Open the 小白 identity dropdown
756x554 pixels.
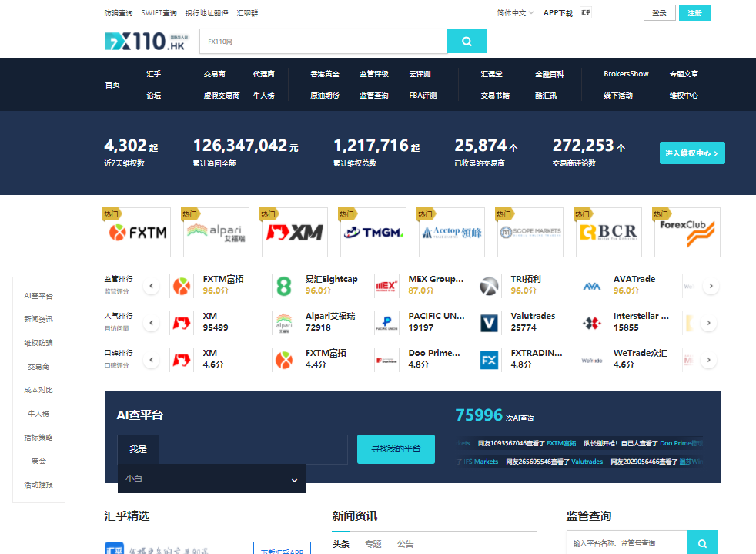pos(212,478)
